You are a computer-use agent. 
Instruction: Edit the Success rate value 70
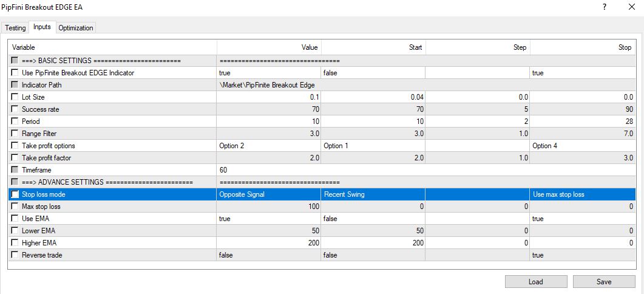tap(269, 109)
